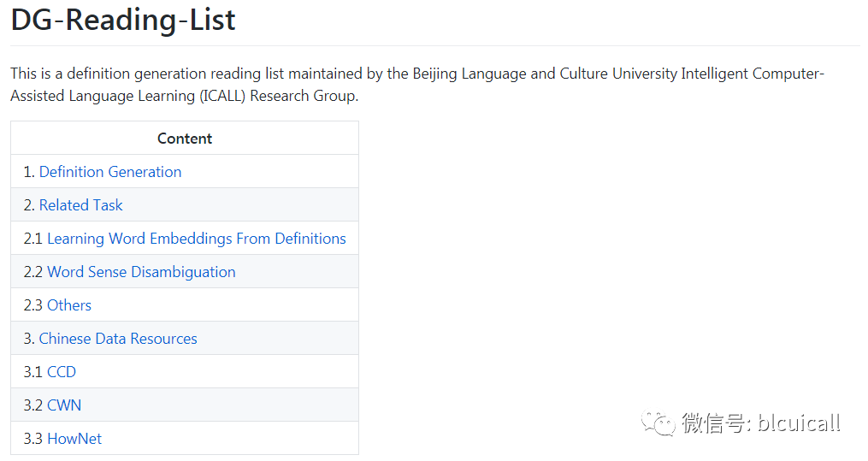This screenshot has height=461, width=868.
Task: Click the WeChat logo icon in the watermark
Action: click(659, 422)
